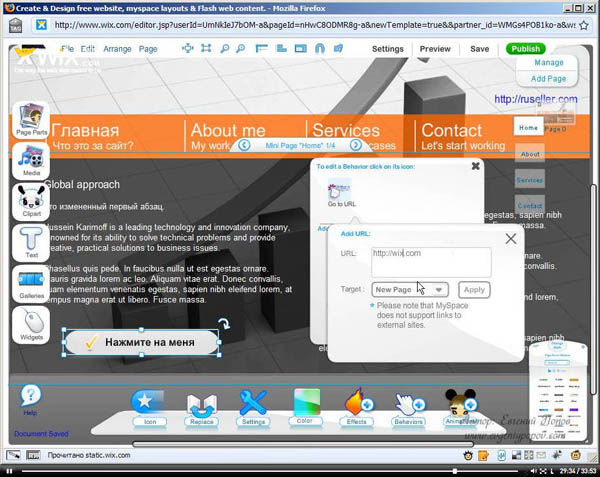Go to previous Mini Page with left arrow

pyautogui.click(x=245, y=146)
